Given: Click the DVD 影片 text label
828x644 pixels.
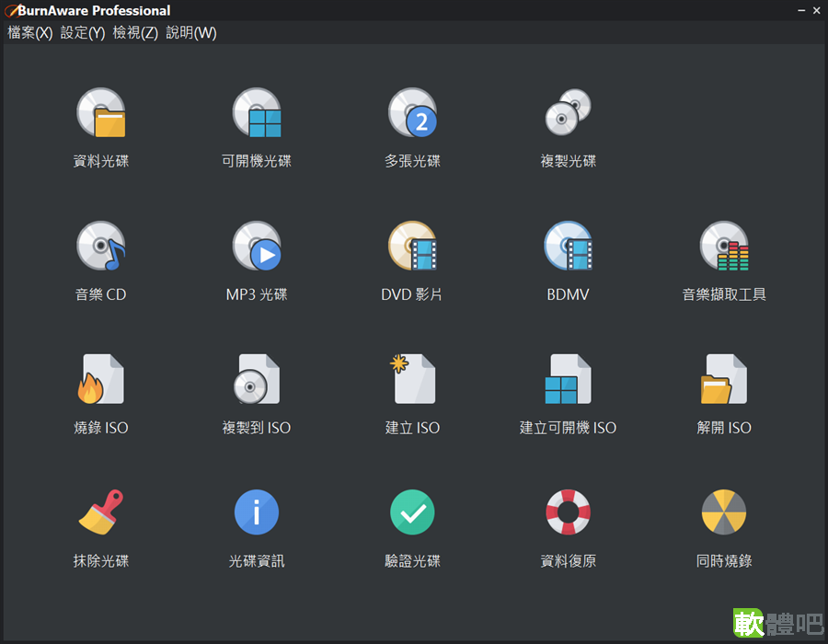Looking at the screenshot, I should pos(412,294).
